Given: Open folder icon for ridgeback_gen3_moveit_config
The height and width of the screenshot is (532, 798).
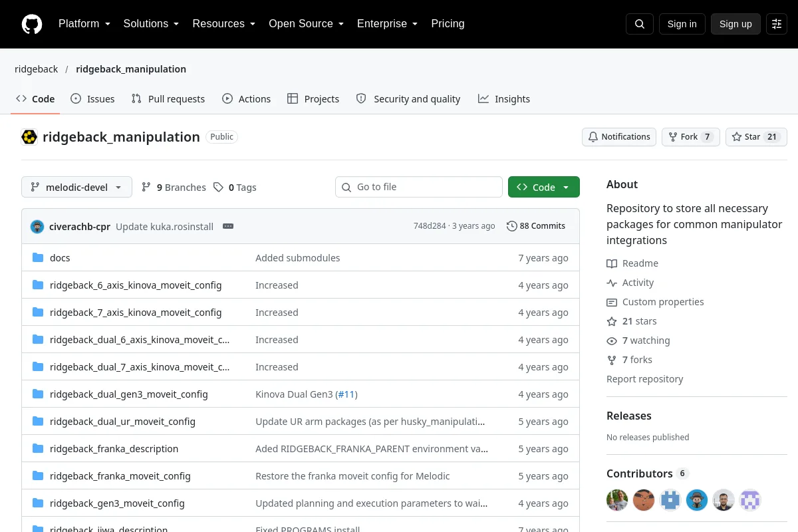Looking at the screenshot, I should point(38,503).
